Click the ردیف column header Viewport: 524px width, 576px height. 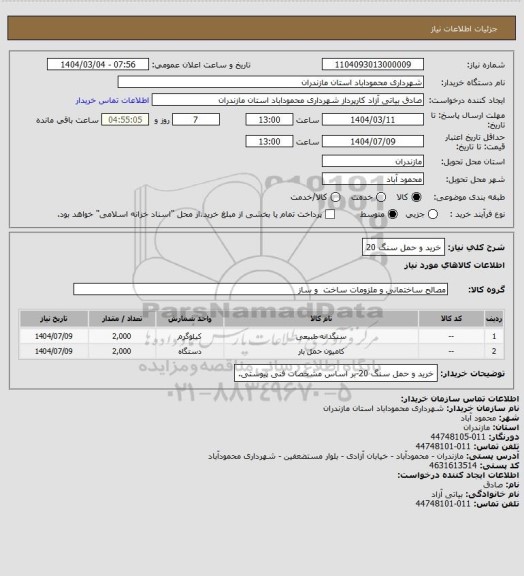[x=494, y=318]
